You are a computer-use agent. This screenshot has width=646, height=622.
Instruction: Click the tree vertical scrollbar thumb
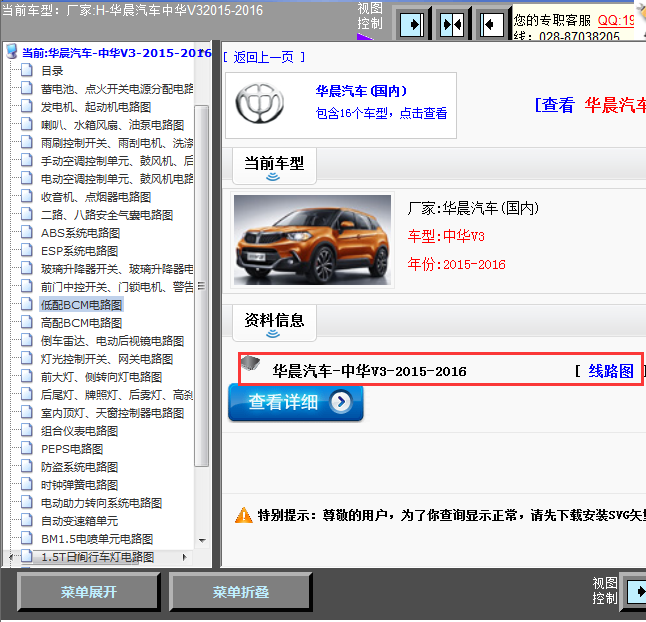coord(201,285)
